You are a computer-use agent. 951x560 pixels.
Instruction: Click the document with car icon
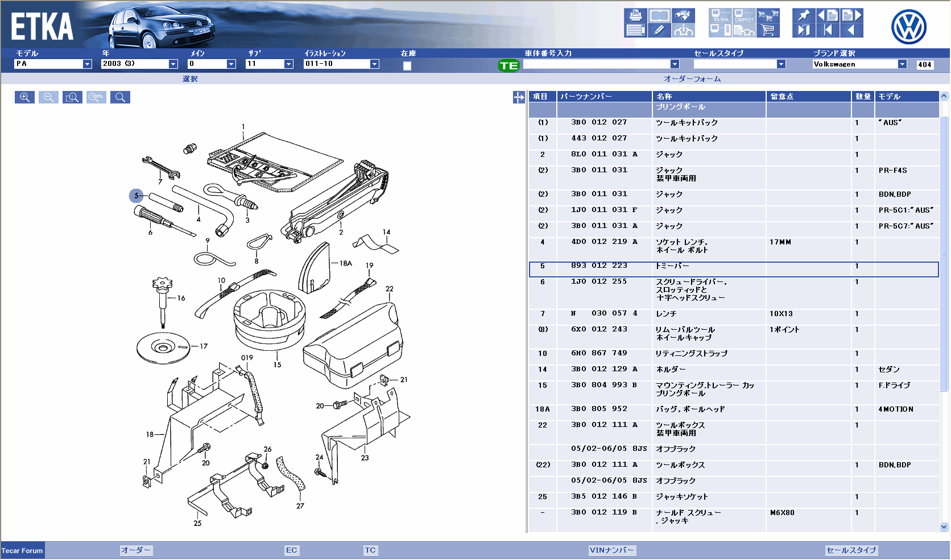pos(744,30)
